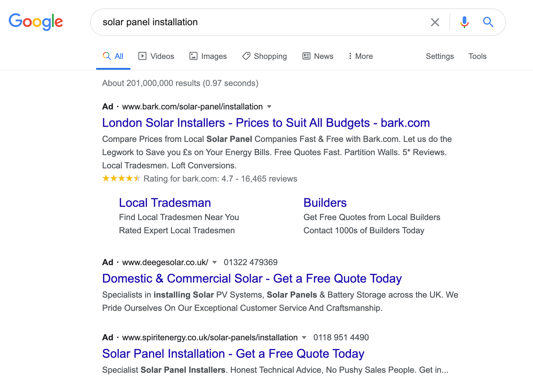
Task: Expand the deegesolar.co.uk ad dropdown arrow
Action: [x=215, y=262]
